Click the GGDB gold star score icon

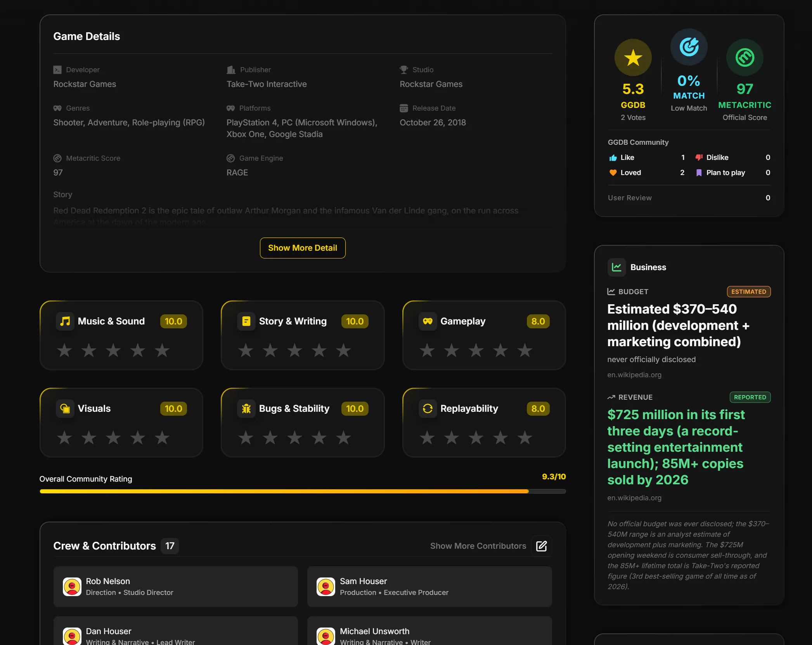pyautogui.click(x=633, y=57)
